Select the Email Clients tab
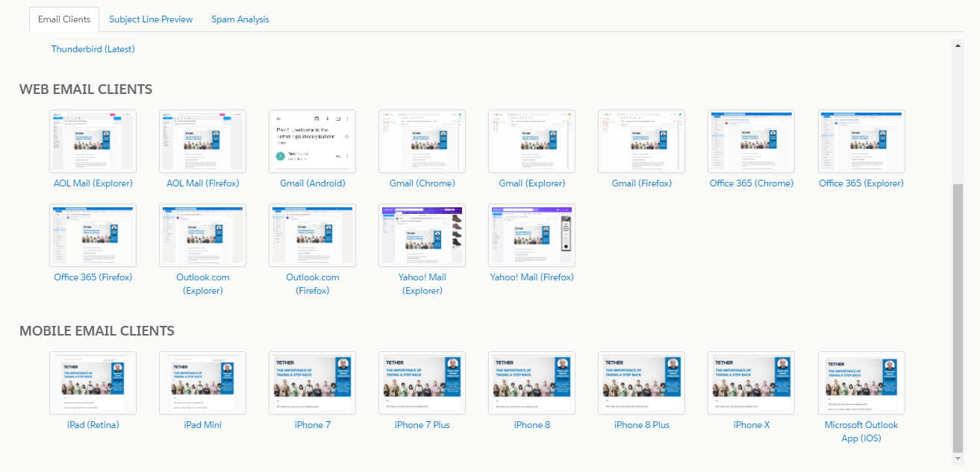980x472 pixels. tap(63, 19)
